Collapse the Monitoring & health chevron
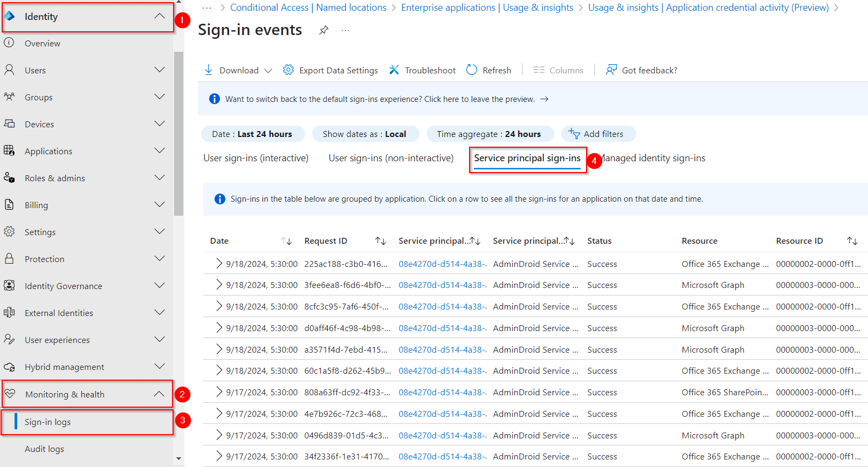 [x=159, y=394]
